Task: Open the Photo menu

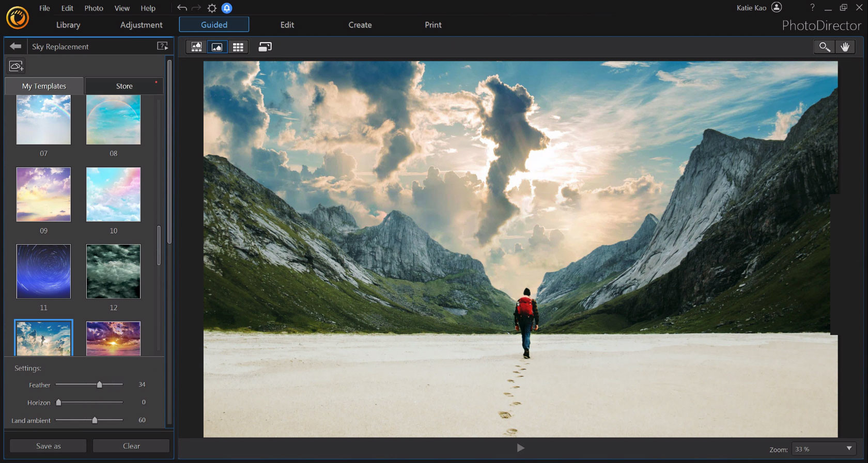Action: click(94, 8)
